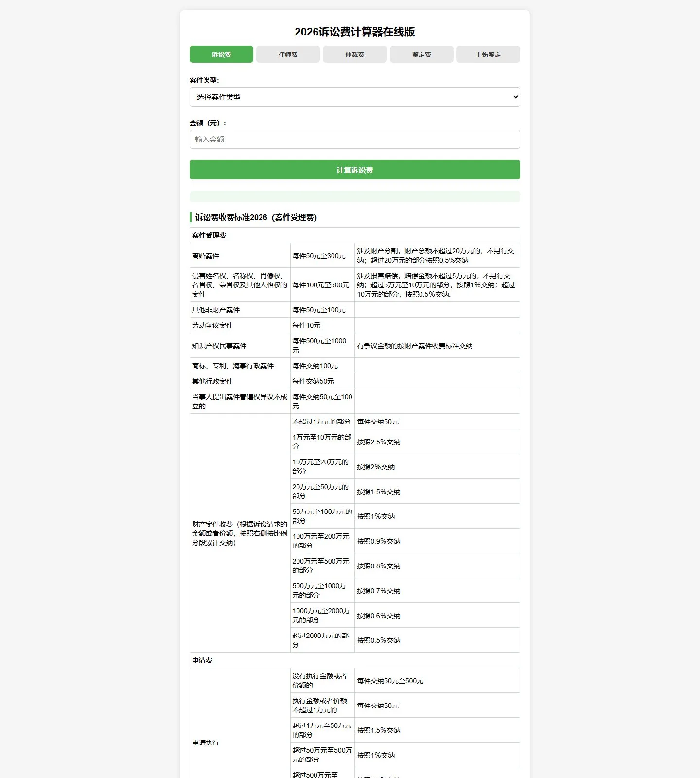Click the 案件受理费 table header row
The height and width of the screenshot is (778, 700).
(x=355, y=235)
